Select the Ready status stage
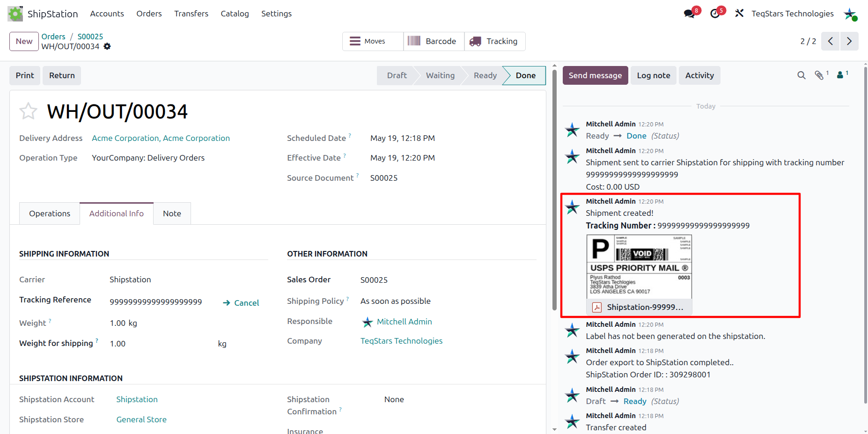 485,75
